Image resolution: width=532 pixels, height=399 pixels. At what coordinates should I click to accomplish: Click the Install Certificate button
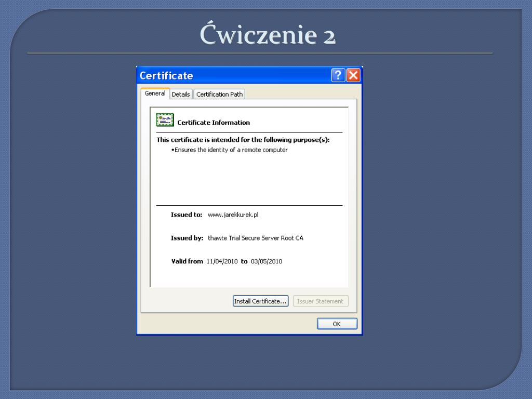click(x=261, y=301)
